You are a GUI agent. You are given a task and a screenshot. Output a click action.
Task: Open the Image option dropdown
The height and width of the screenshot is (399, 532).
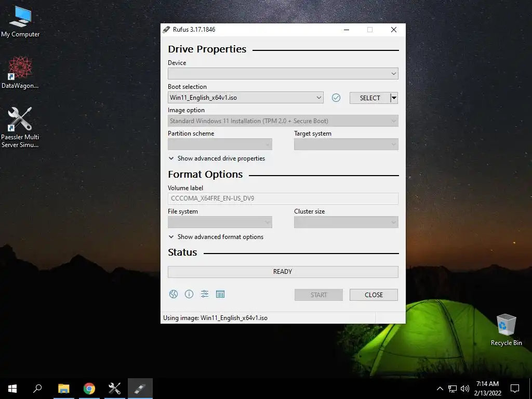pyautogui.click(x=283, y=121)
